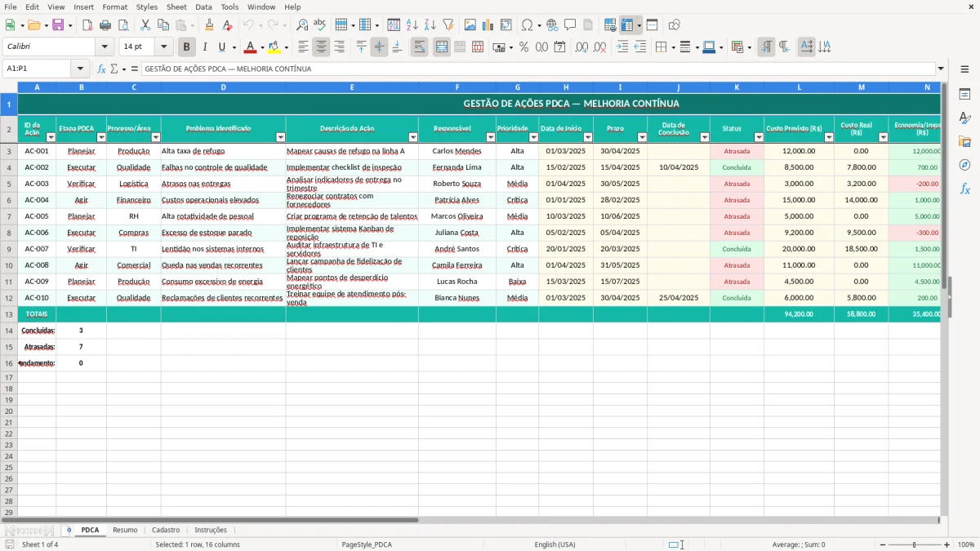This screenshot has width=980, height=551.
Task: Insert Chart using toolbar icon
Action: point(488,25)
